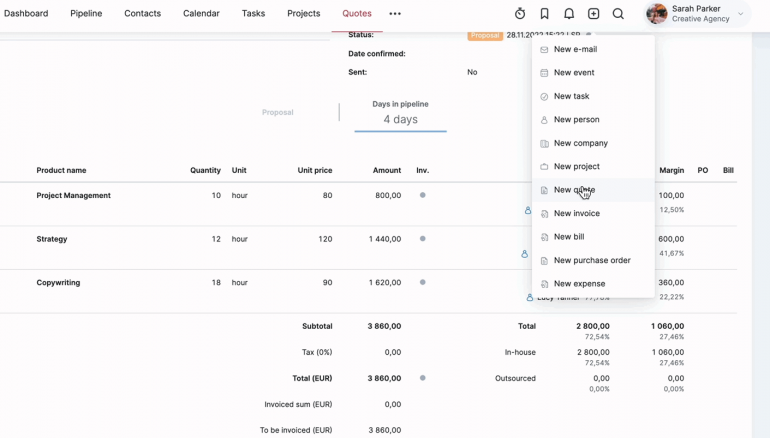Open the timer stopwatch icon

coord(520,14)
